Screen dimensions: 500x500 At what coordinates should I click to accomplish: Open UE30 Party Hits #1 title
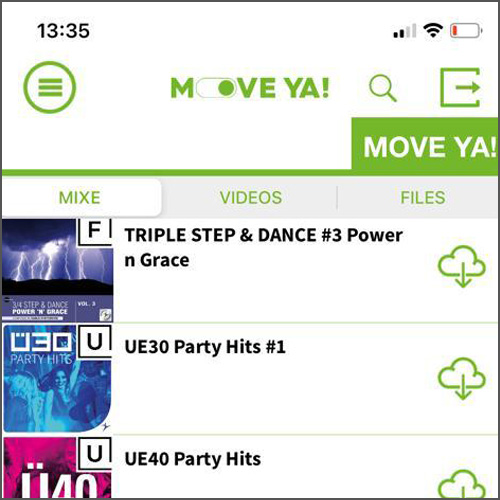click(205, 347)
